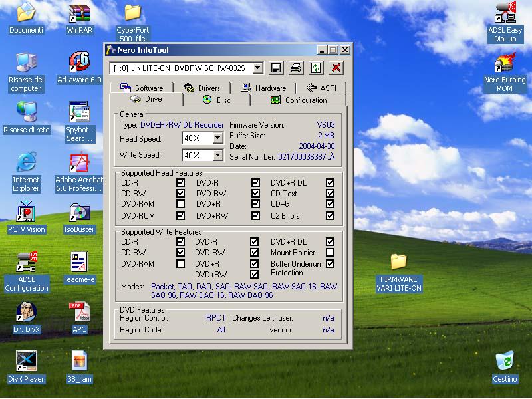Viewport: 532px width, 399px height.
Task: Open the Read Speed dropdown
Action: pyautogui.click(x=218, y=138)
